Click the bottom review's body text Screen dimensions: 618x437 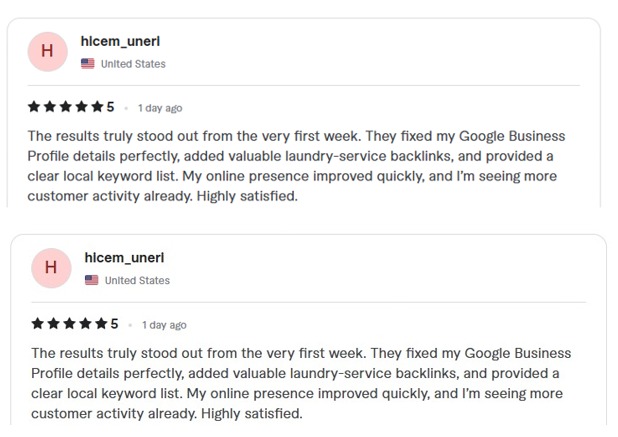click(x=300, y=383)
